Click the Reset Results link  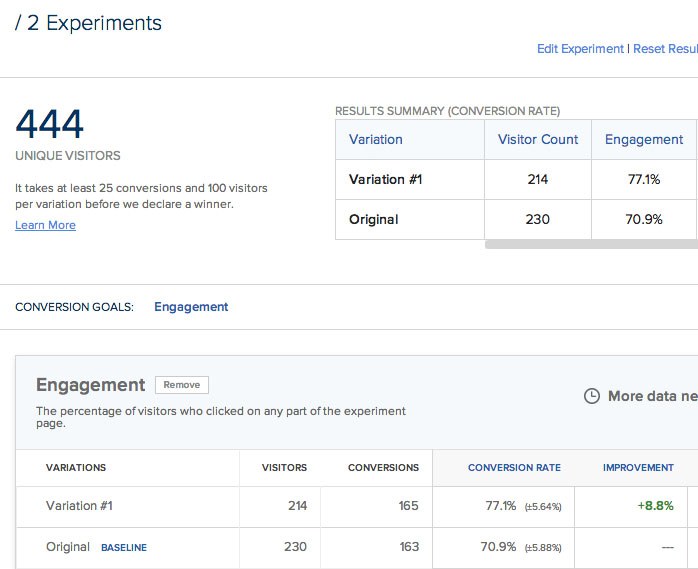pyautogui.click(x=665, y=49)
